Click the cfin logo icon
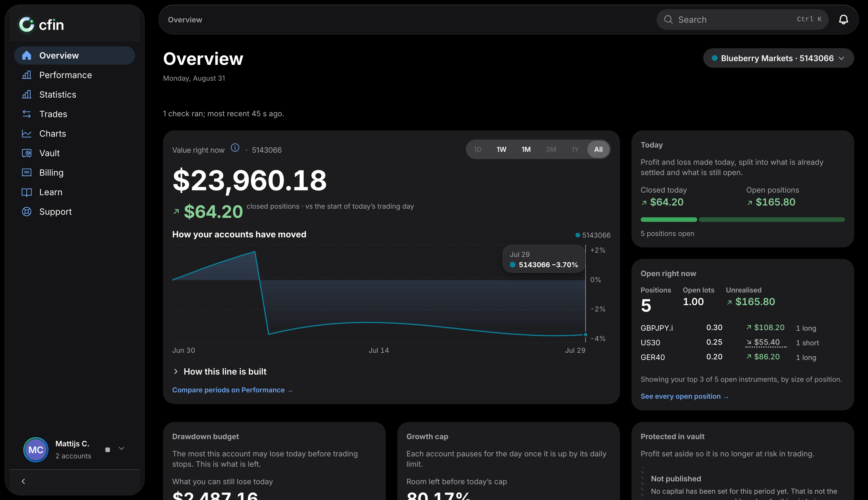 click(27, 24)
